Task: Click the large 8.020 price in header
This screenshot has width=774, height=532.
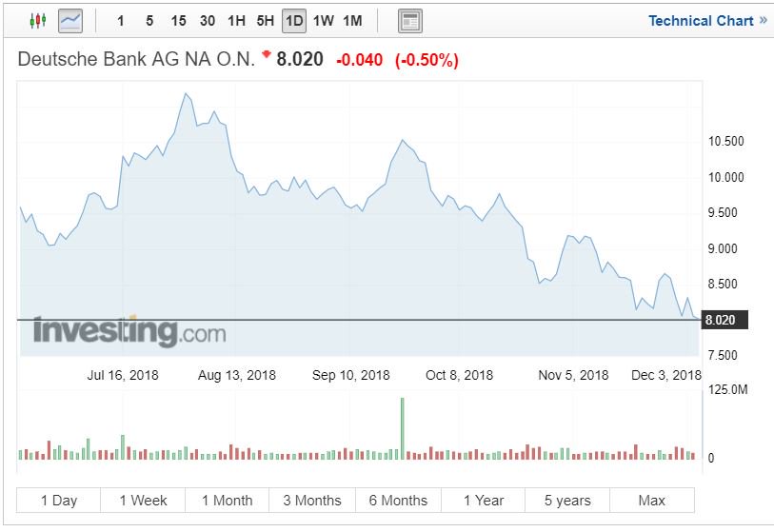Action: 300,59
